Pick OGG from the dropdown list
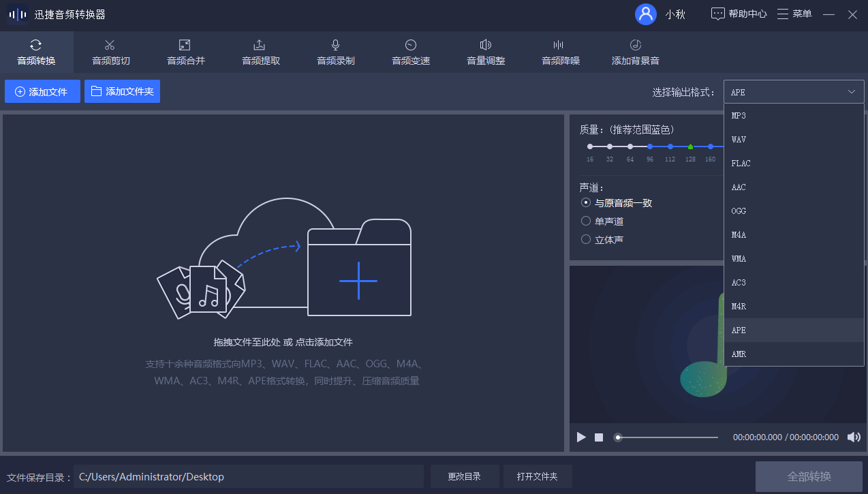The width and height of the screenshot is (868, 494). pos(794,211)
